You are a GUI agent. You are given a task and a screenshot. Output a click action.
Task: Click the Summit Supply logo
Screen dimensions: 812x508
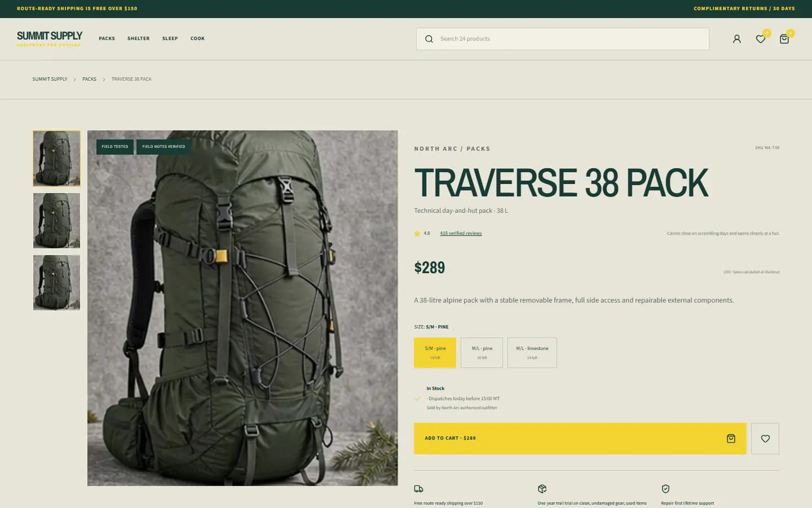[x=50, y=38]
